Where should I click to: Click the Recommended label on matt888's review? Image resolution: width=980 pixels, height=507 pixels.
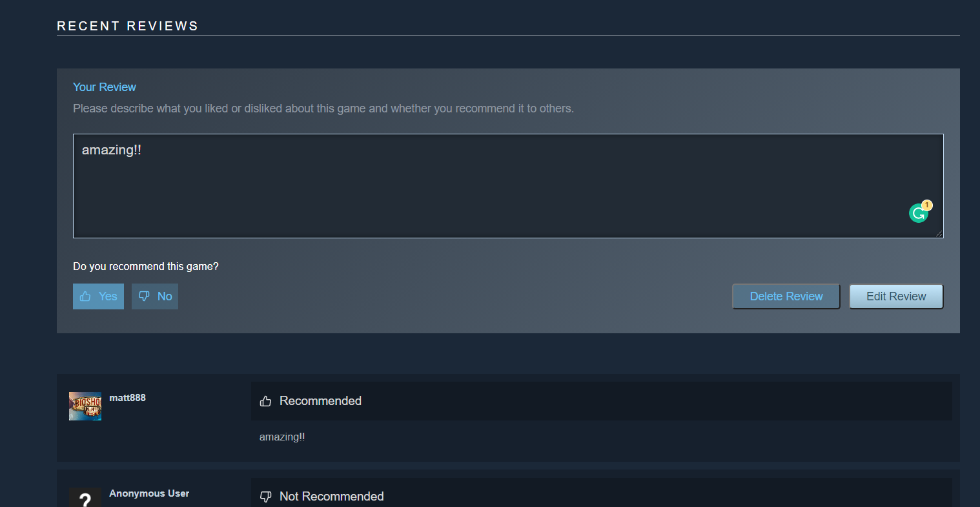click(320, 401)
